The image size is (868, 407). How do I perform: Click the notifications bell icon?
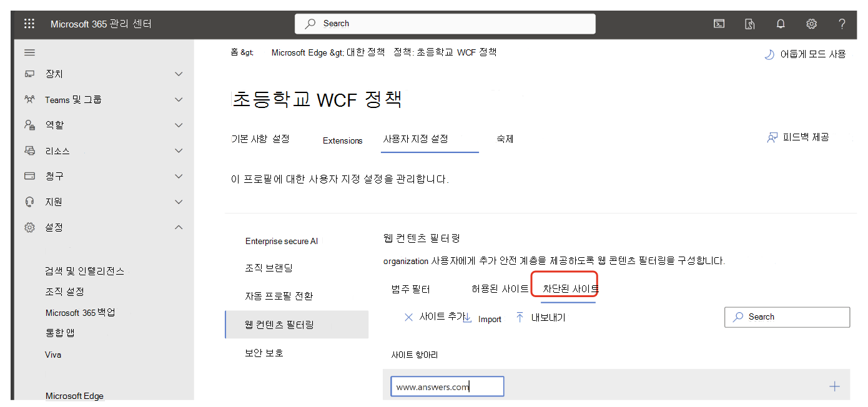coord(781,24)
